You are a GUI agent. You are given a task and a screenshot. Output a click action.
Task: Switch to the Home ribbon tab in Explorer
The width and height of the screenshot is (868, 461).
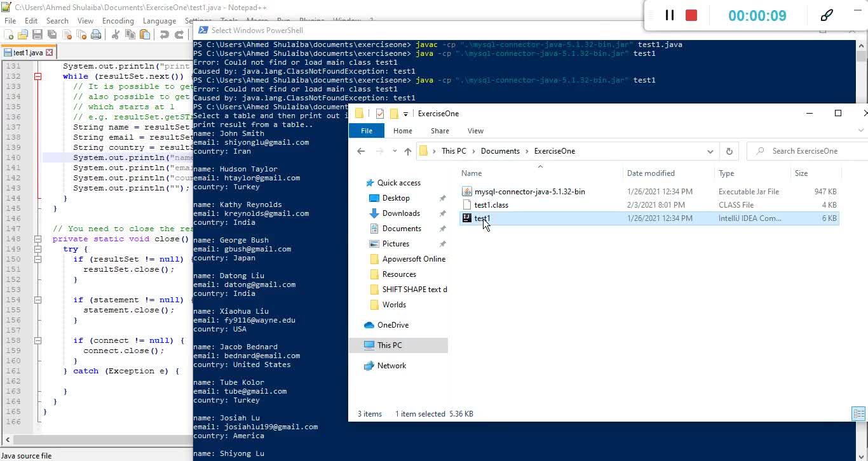(x=402, y=131)
